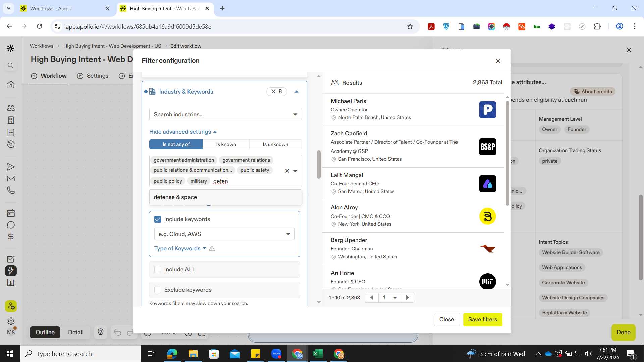Open Settings gear icon in sidebar

coord(11,321)
